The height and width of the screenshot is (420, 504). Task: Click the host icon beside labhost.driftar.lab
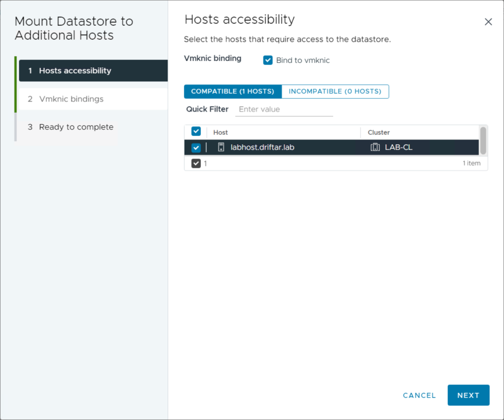click(221, 147)
